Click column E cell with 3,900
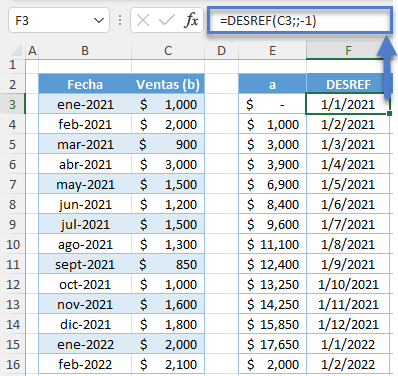398x376 pixels. pyautogui.click(x=272, y=164)
